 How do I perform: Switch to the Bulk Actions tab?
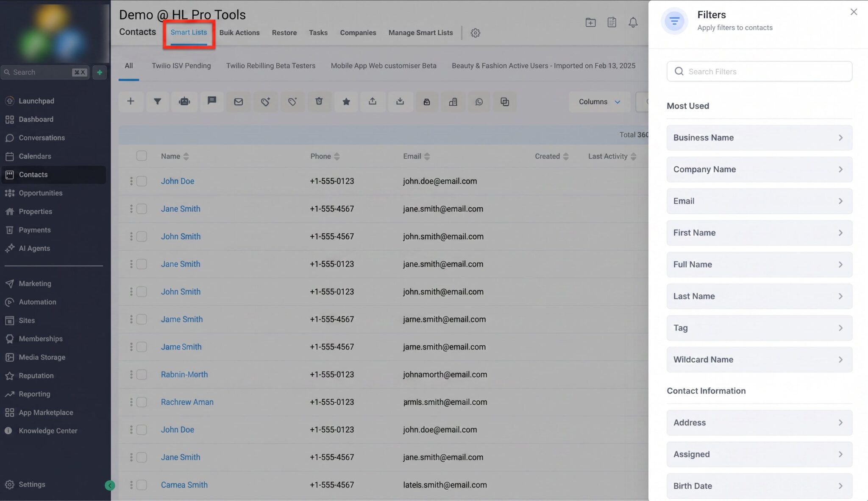point(239,33)
